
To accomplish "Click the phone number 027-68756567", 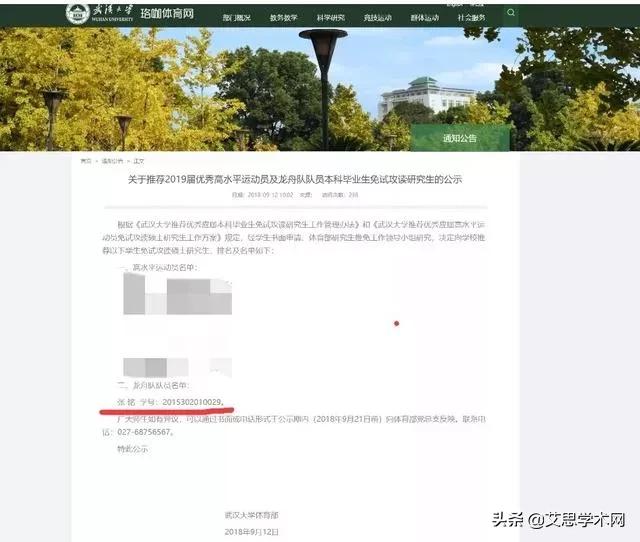I will click(x=144, y=432).
